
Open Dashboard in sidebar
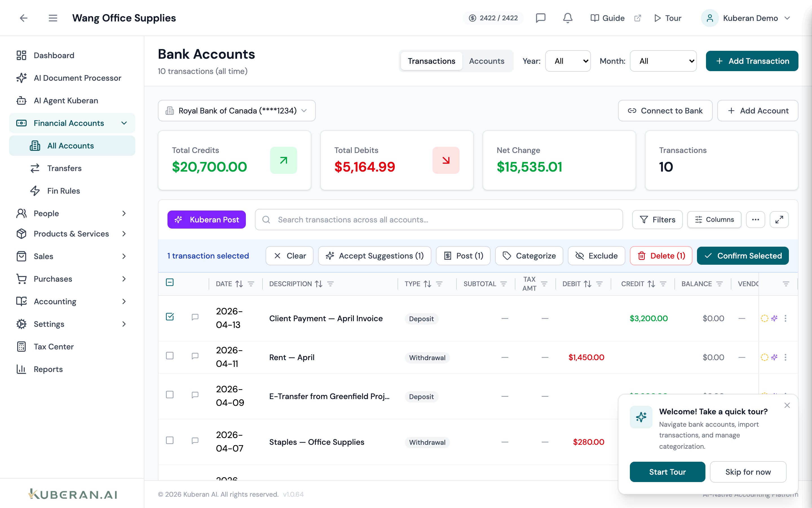[x=72, y=55]
